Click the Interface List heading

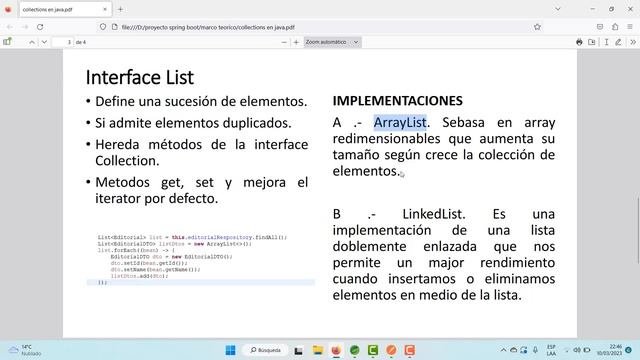(140, 78)
